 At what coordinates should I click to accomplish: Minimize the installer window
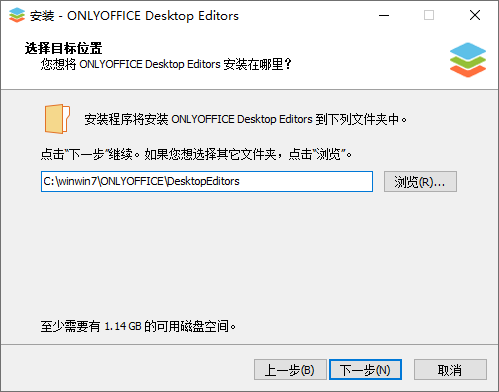(x=384, y=15)
